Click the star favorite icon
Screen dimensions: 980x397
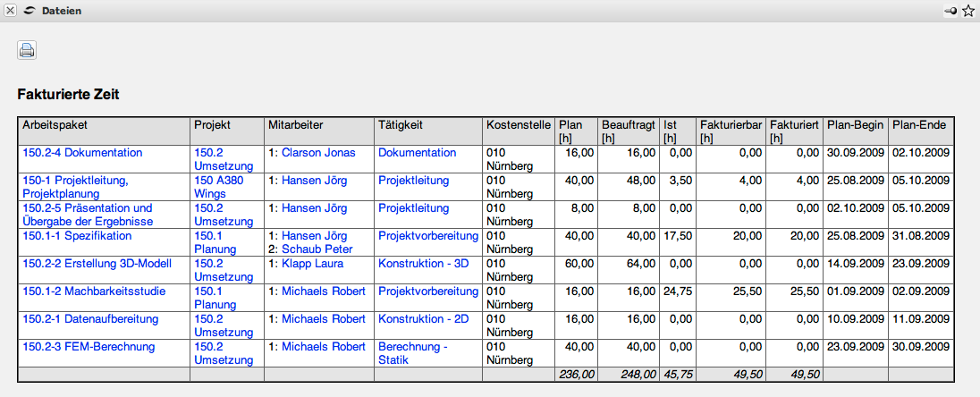[968, 11]
